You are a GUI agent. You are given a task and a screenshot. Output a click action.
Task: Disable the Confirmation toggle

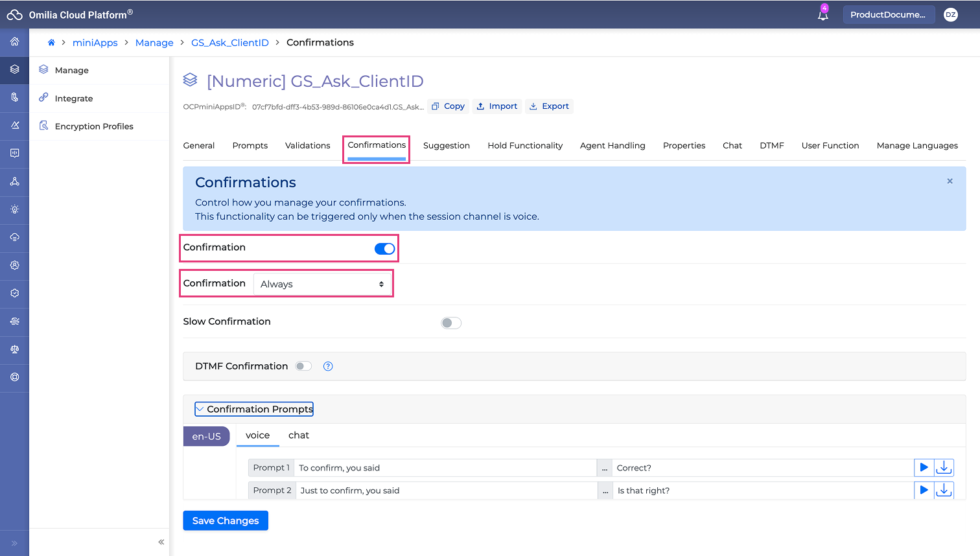click(x=384, y=249)
